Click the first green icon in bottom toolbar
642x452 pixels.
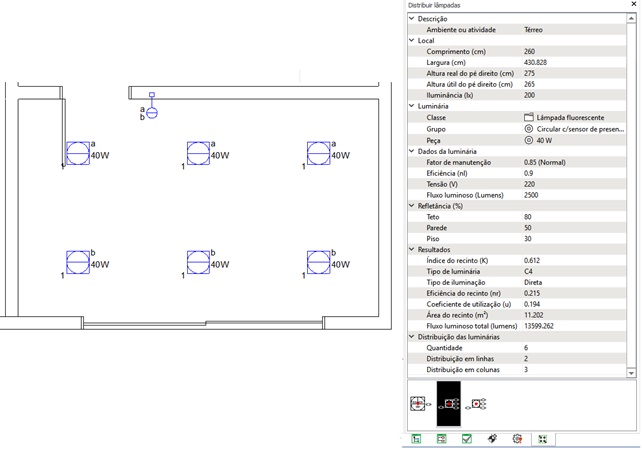[416, 439]
